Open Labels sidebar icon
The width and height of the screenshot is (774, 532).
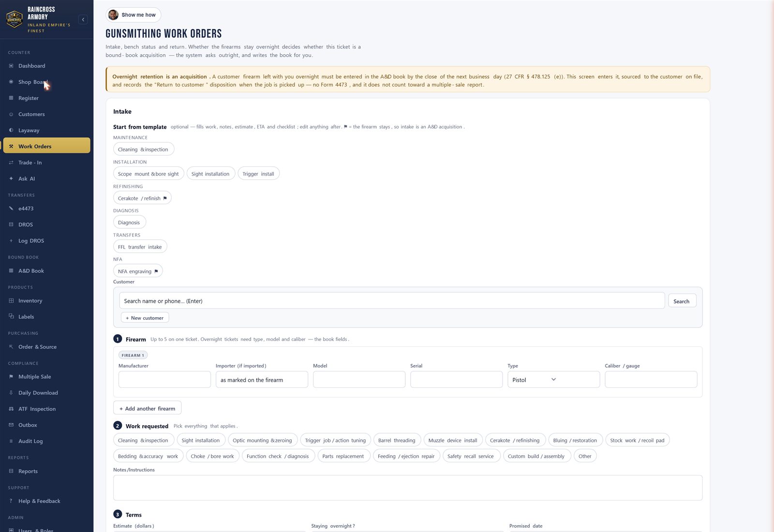tap(11, 316)
